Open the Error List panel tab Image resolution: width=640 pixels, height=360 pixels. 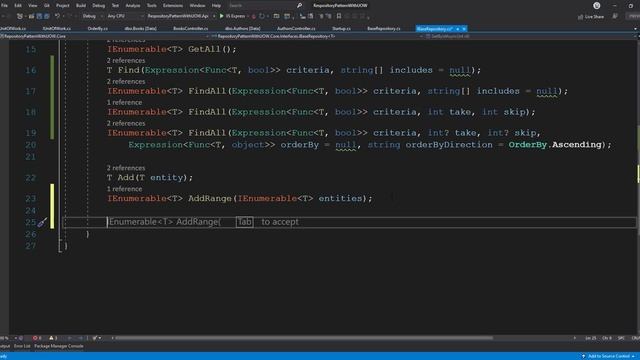tap(22, 346)
